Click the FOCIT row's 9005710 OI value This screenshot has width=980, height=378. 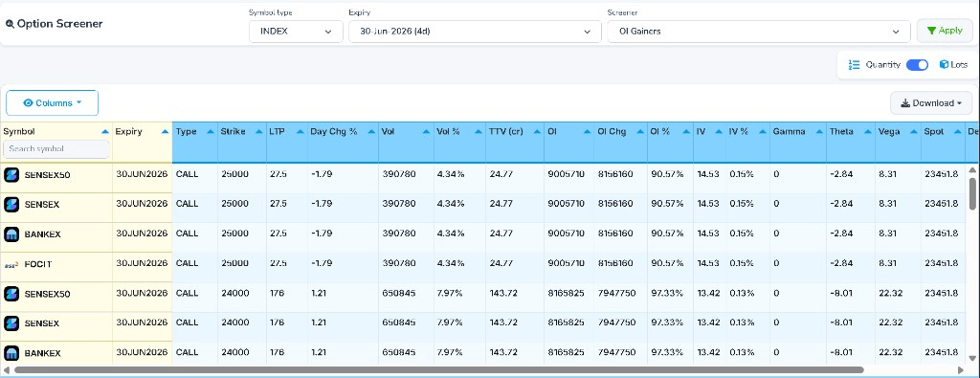[x=567, y=263]
